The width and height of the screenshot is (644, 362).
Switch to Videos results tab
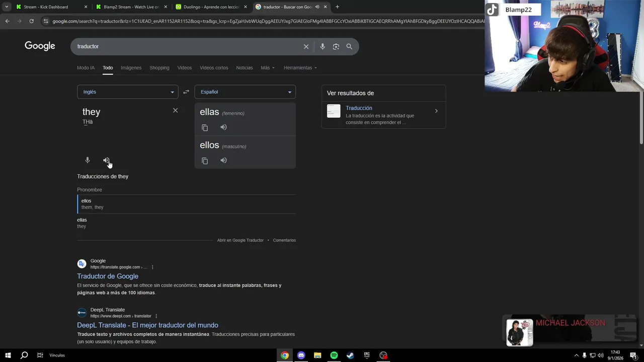click(x=185, y=68)
